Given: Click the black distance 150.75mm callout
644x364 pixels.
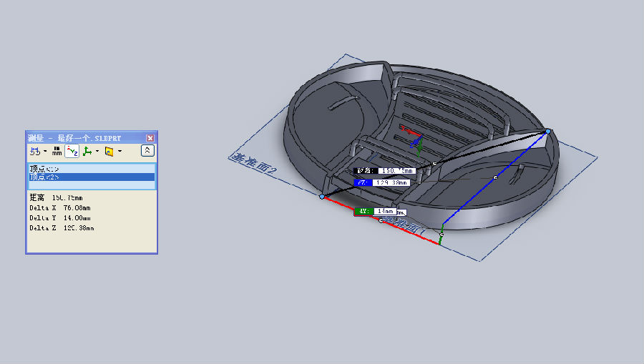Looking at the screenshot, I should coord(385,171).
